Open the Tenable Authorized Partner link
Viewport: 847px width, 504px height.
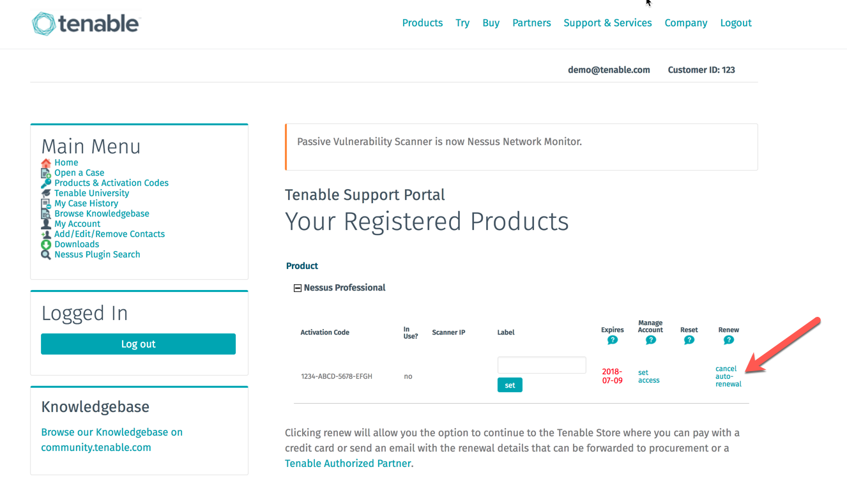348,464
